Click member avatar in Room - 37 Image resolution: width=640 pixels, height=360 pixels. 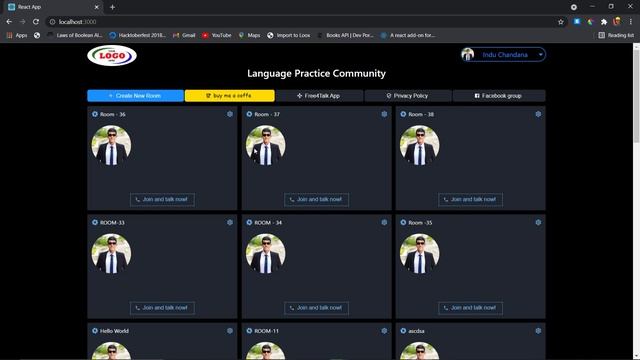click(x=265, y=145)
